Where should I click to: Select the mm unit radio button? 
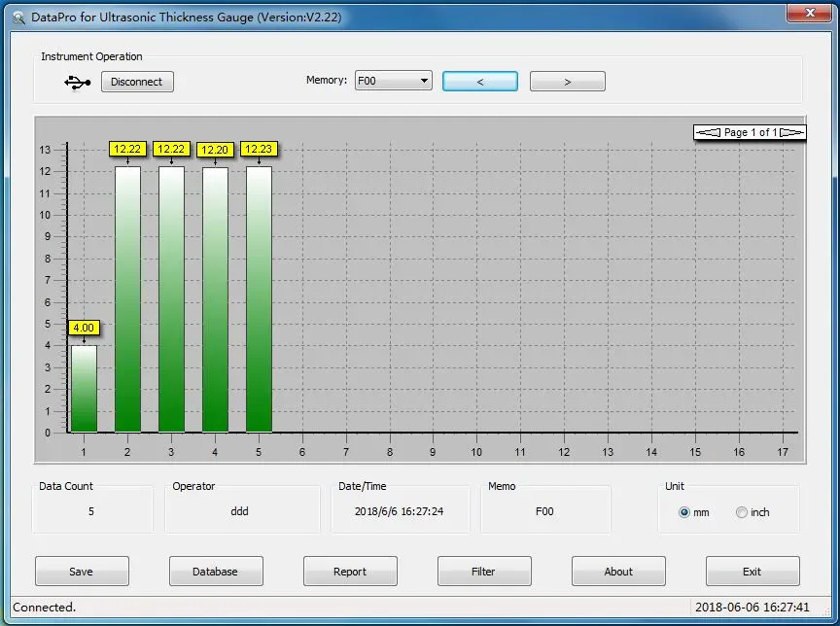[x=684, y=512]
